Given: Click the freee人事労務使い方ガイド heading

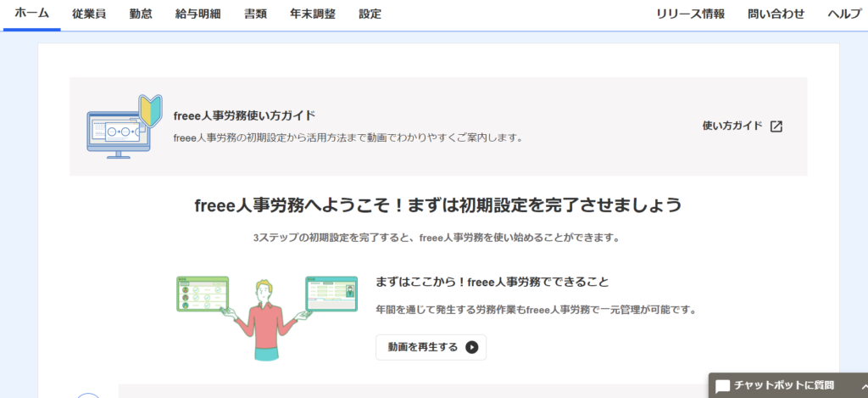Looking at the screenshot, I should tap(244, 116).
